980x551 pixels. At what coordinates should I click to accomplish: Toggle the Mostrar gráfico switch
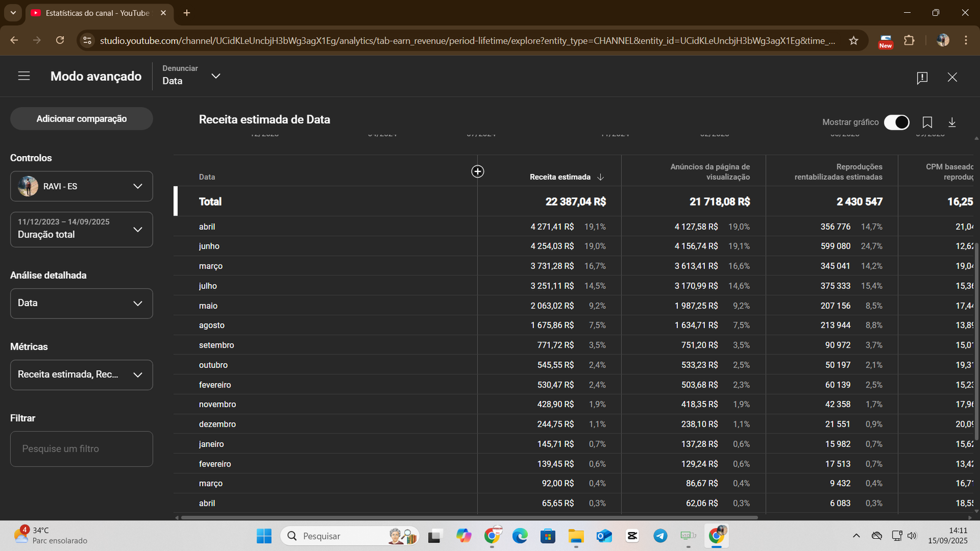point(896,122)
